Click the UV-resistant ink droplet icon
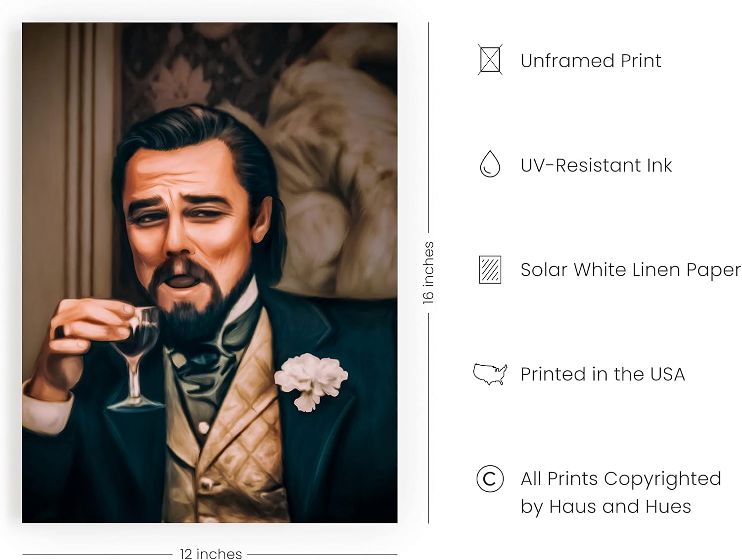Viewport: 742px width, 560px height. click(x=490, y=164)
